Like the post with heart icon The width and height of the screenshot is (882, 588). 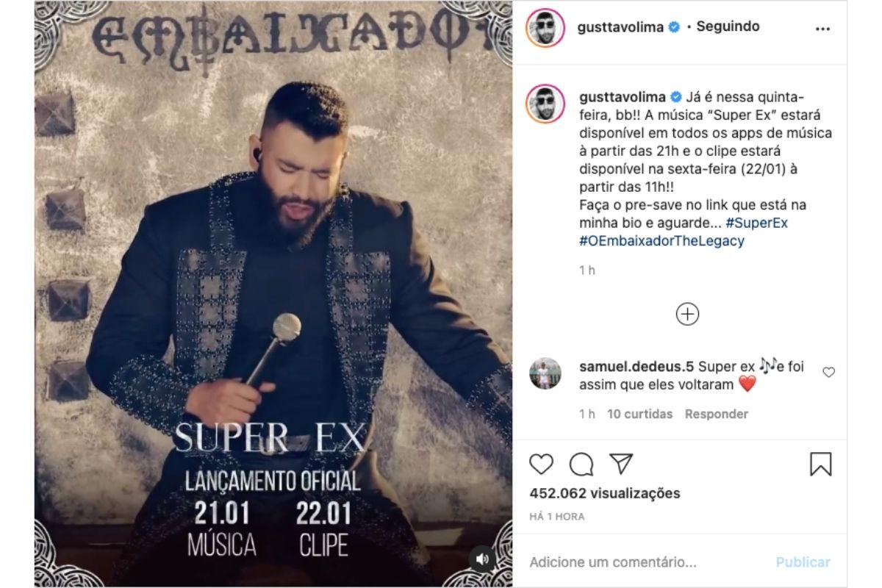(541, 464)
